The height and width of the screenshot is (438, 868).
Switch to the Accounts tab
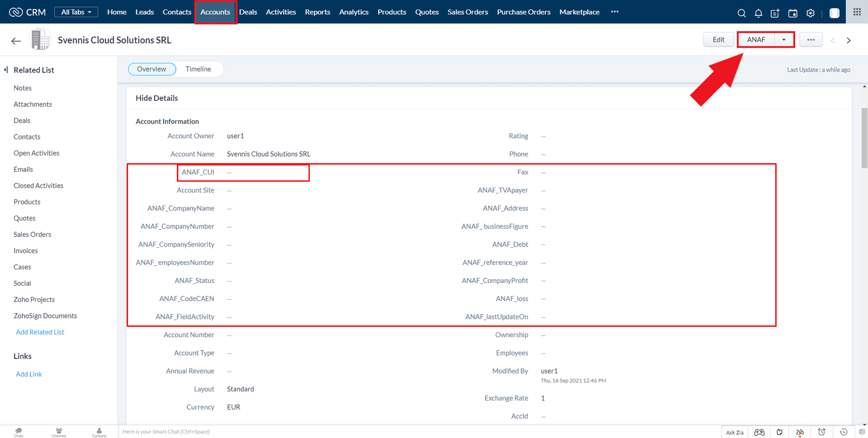pyautogui.click(x=215, y=12)
